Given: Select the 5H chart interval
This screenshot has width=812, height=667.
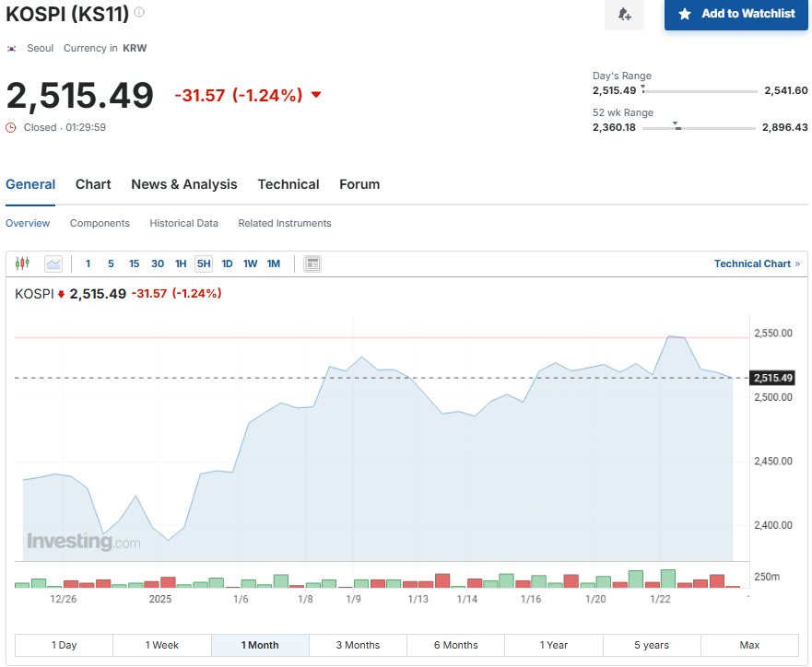Looking at the screenshot, I should [x=204, y=263].
